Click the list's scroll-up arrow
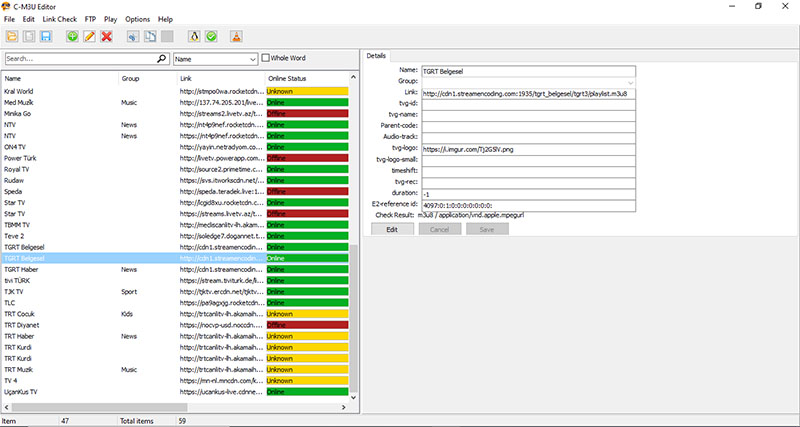This screenshot has height=427, width=800. (354, 78)
